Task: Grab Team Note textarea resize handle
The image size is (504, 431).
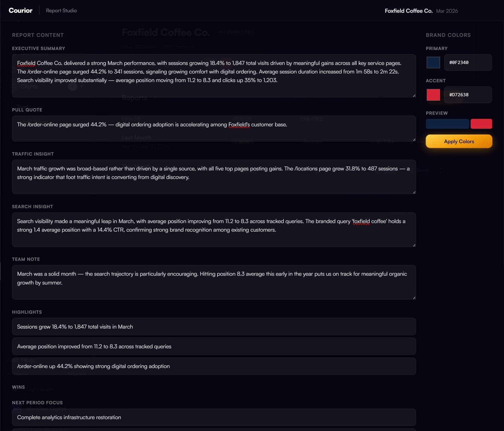Action: click(414, 298)
